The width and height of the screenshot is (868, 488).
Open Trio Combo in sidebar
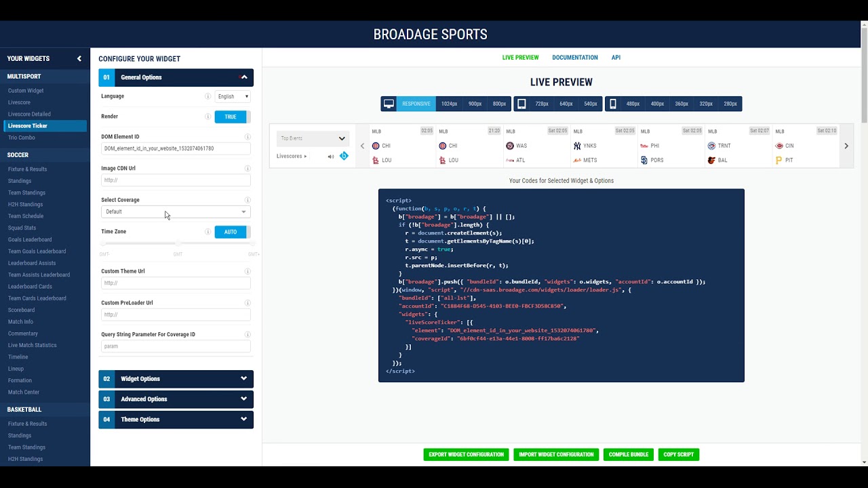(x=22, y=138)
